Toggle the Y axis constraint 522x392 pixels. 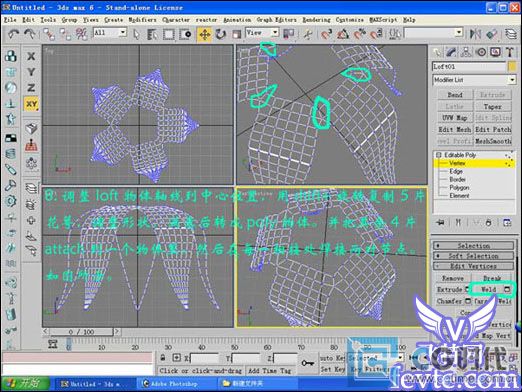pyautogui.click(x=31, y=72)
